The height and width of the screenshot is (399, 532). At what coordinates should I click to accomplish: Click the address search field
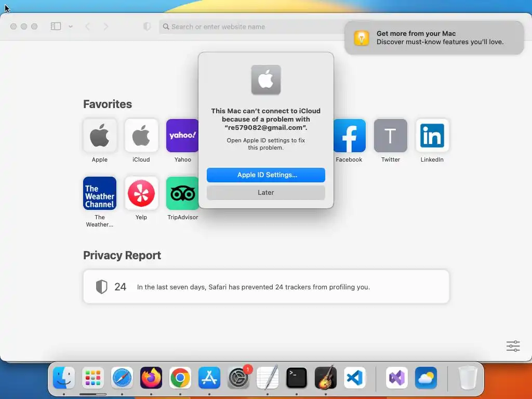[252, 26]
